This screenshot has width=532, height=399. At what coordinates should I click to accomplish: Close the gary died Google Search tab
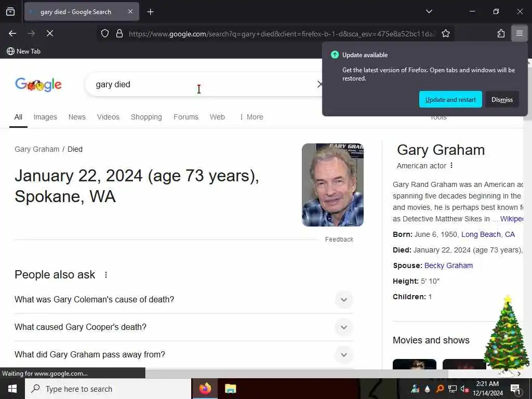(130, 11)
